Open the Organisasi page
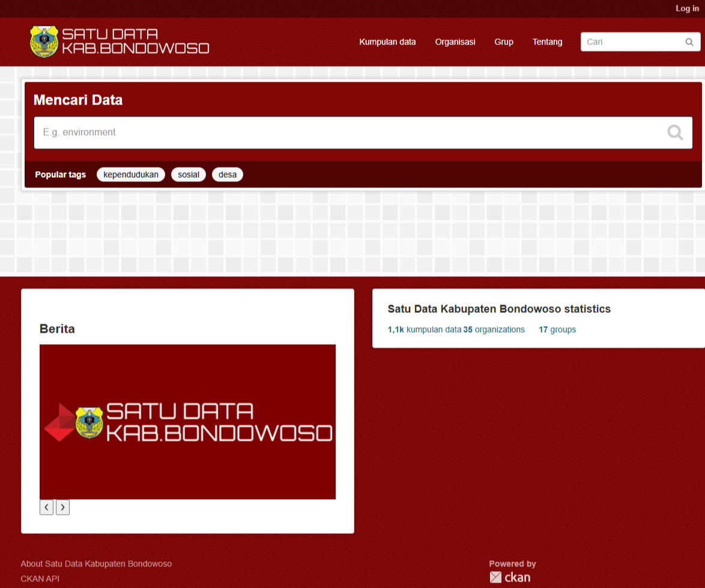 [x=455, y=42]
